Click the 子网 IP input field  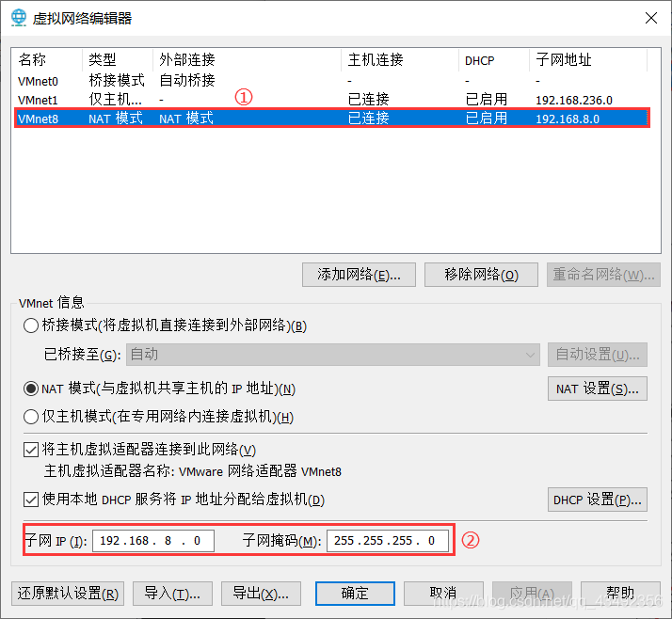pos(153,541)
